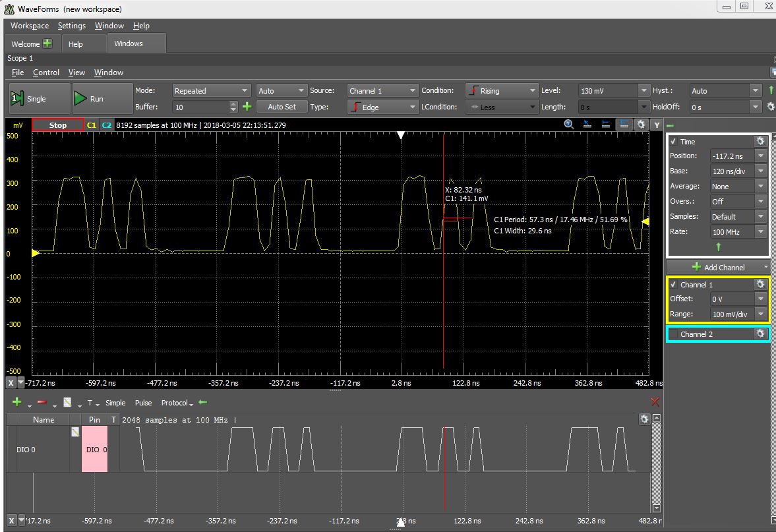
Task: Click the zoom magnifier icon
Action: [569, 125]
